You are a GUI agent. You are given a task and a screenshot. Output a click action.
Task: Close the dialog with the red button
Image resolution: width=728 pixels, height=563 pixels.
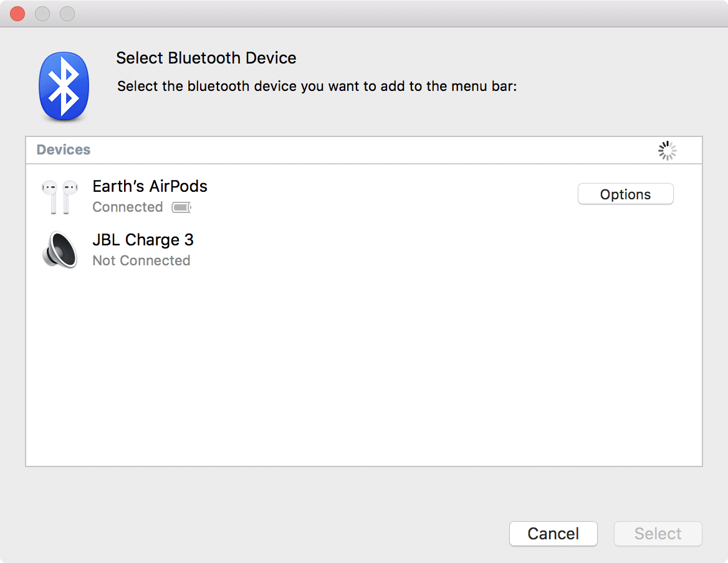pyautogui.click(x=17, y=14)
